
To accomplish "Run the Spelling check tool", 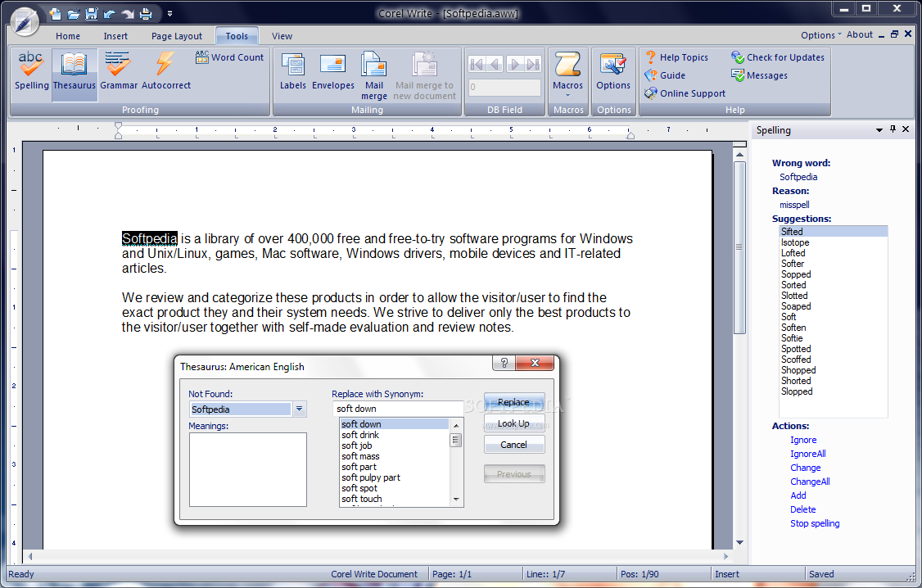I will click(31, 72).
